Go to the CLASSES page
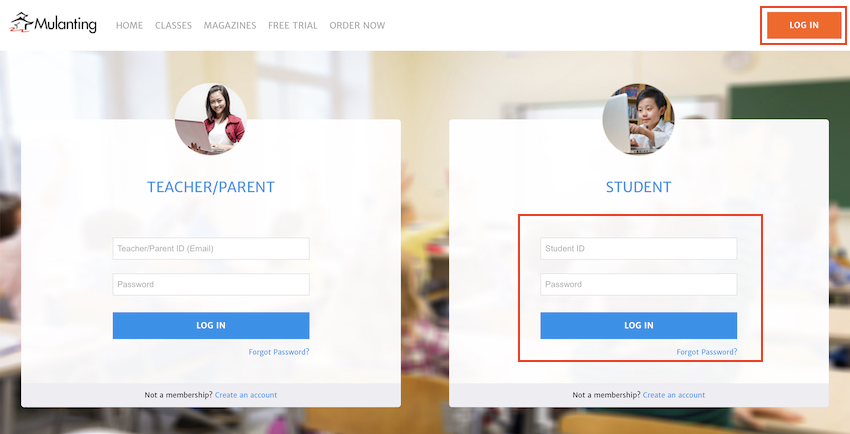 (x=173, y=25)
